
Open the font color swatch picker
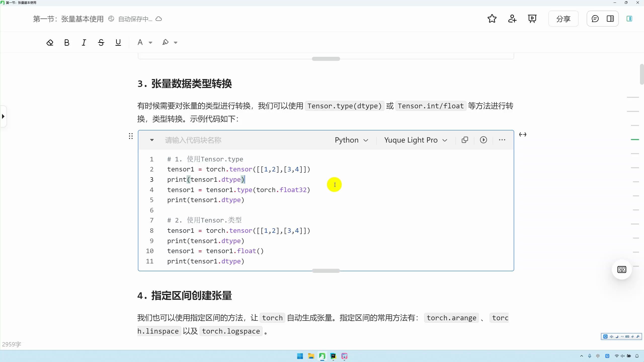point(145,42)
